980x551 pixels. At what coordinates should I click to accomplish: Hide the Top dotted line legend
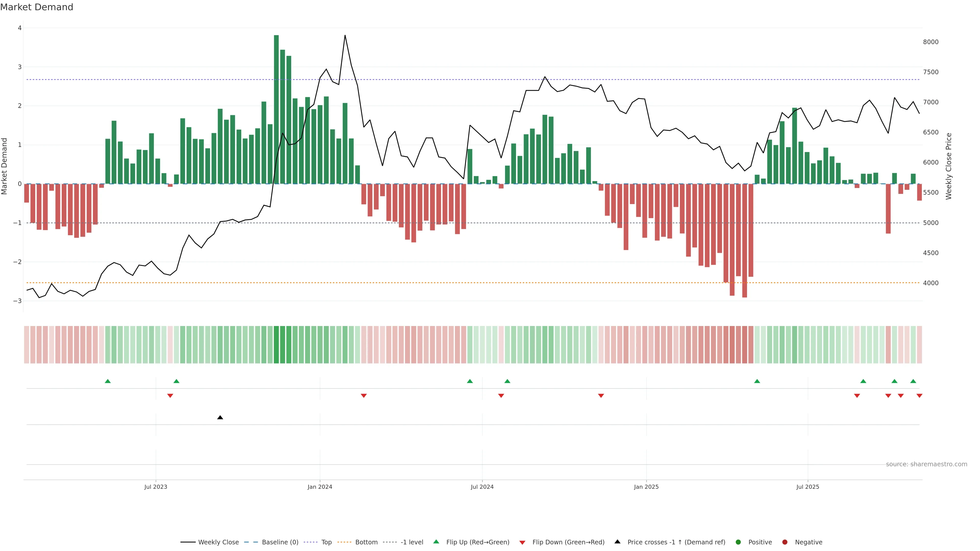pyautogui.click(x=326, y=542)
